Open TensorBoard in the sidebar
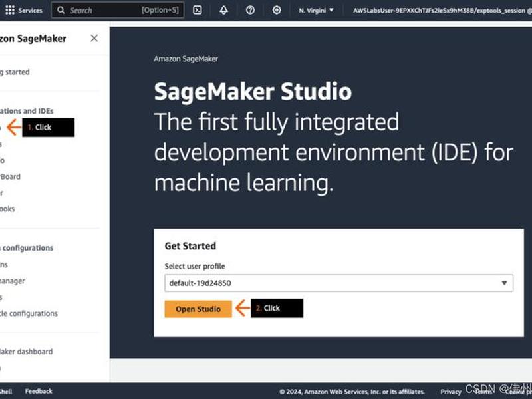Image resolution: width=532 pixels, height=399 pixels. 10,176
